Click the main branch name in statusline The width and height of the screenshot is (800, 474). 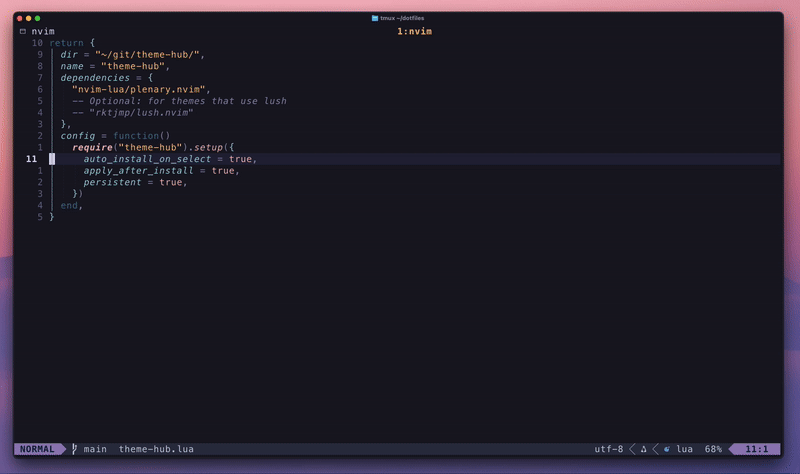click(95, 449)
